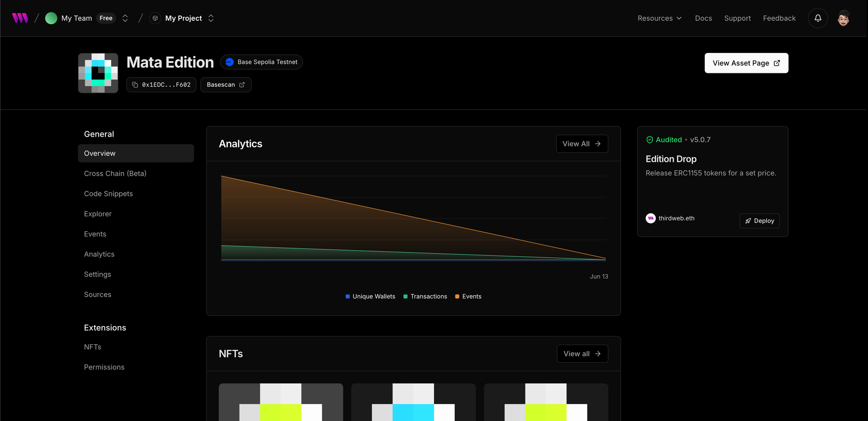Click the Audited shield icon
The height and width of the screenshot is (421, 868).
click(x=650, y=140)
